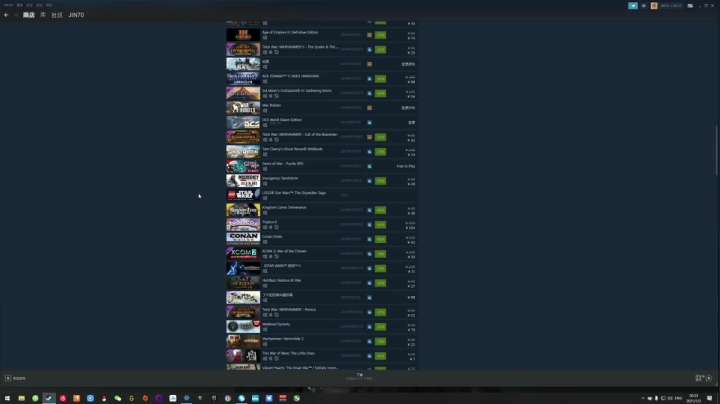Open the Windows Start menu

click(x=7, y=398)
